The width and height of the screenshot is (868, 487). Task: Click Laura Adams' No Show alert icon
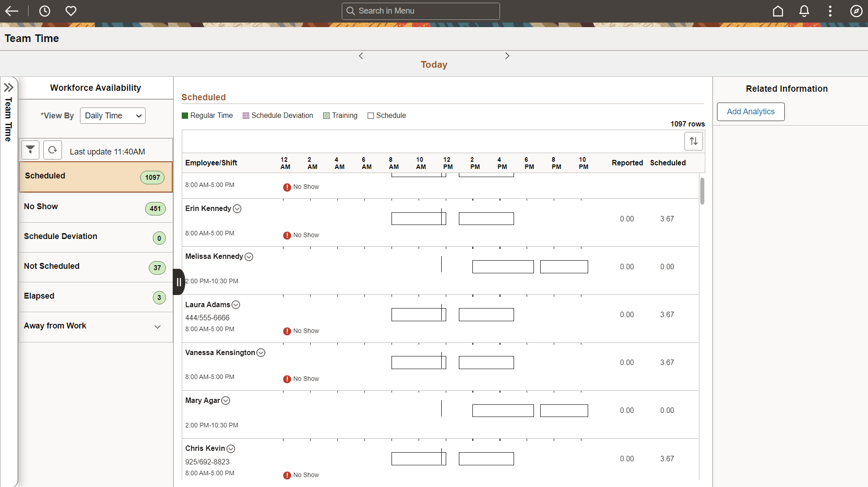point(287,331)
